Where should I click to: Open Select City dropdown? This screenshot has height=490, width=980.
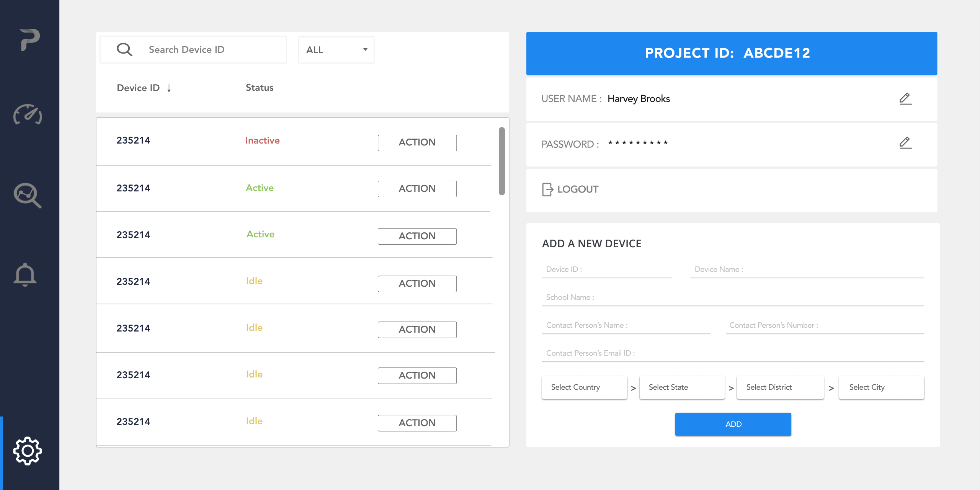pos(881,387)
